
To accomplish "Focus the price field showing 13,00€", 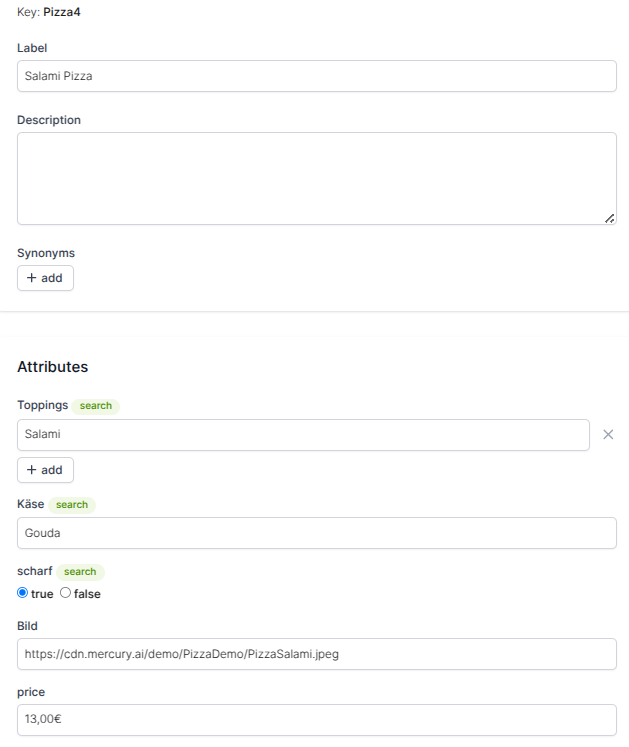I will click(x=317, y=720).
